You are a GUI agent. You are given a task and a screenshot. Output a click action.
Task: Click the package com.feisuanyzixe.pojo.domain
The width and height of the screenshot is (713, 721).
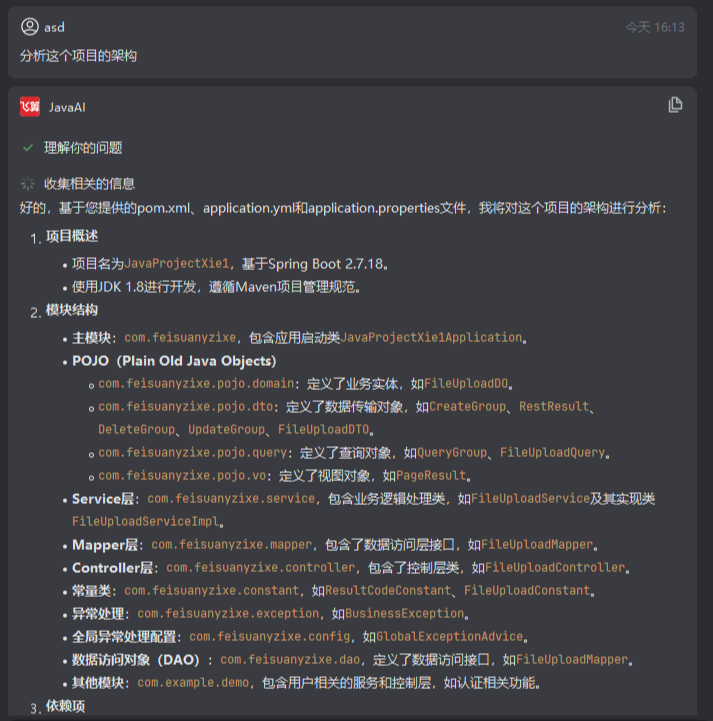point(196,383)
